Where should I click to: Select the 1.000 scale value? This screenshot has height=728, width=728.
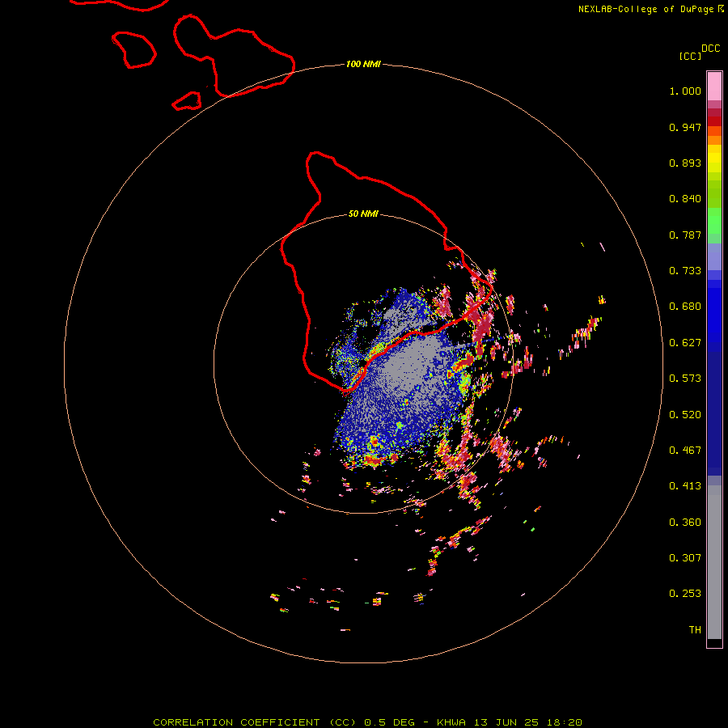point(685,91)
